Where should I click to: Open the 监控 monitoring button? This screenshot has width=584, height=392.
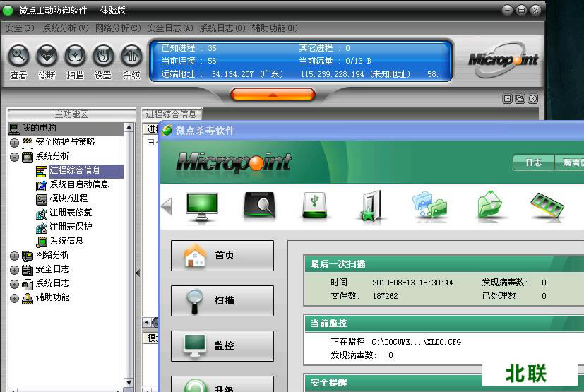click(222, 345)
